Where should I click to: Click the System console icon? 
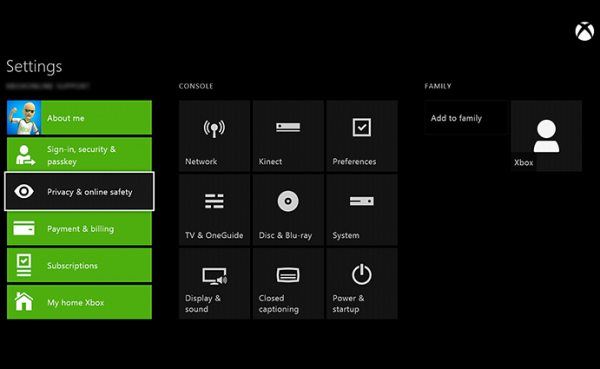(362, 201)
